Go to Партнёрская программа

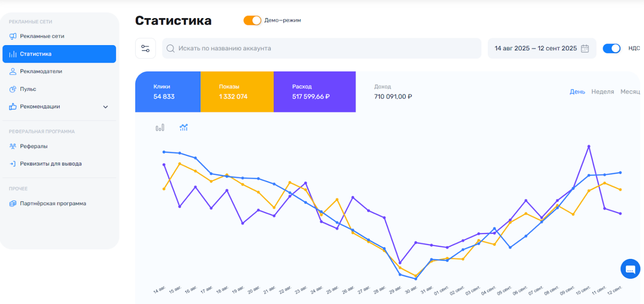53,204
